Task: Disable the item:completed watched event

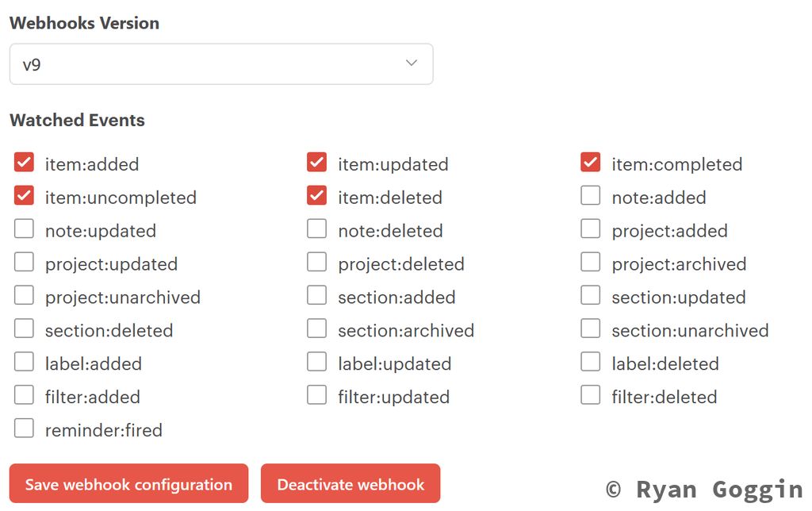Action: (x=590, y=163)
